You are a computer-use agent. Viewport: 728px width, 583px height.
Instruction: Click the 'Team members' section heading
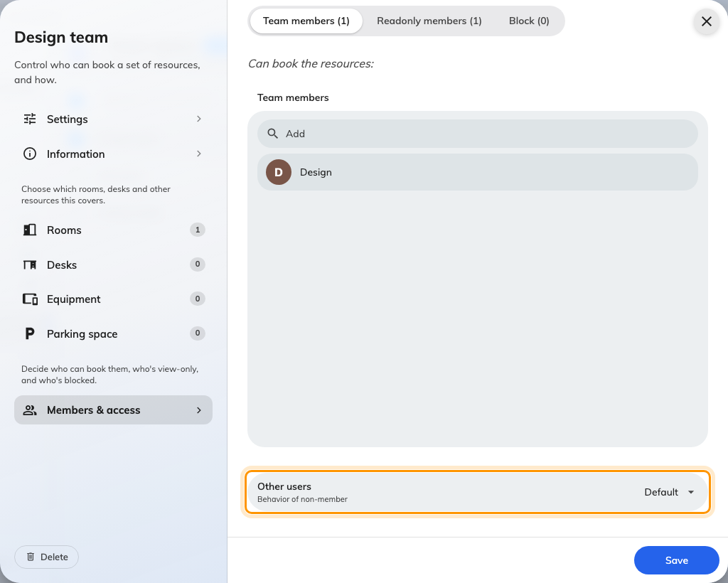293,97
